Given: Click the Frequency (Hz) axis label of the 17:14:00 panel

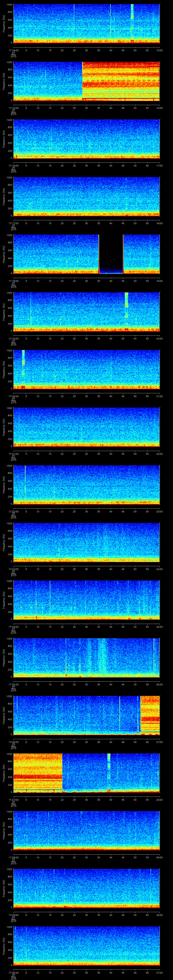Looking at the screenshot, I should click(4, 24).
